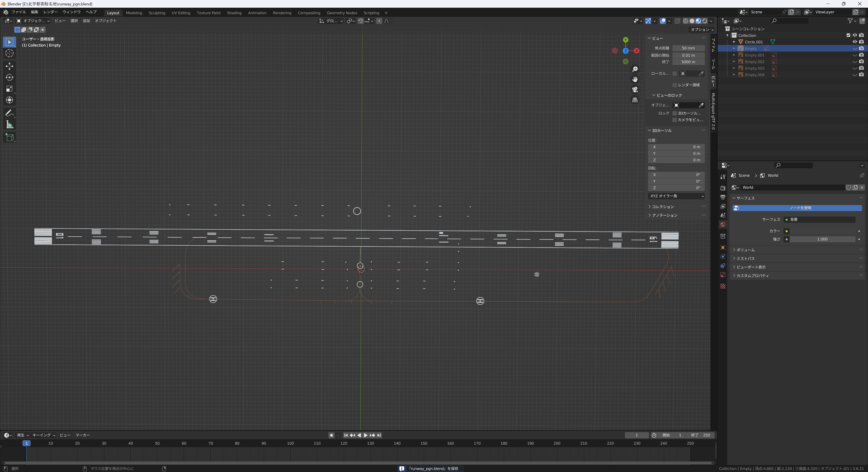Click the outliner search field
This screenshot has width=868, height=472.
[x=790, y=21]
